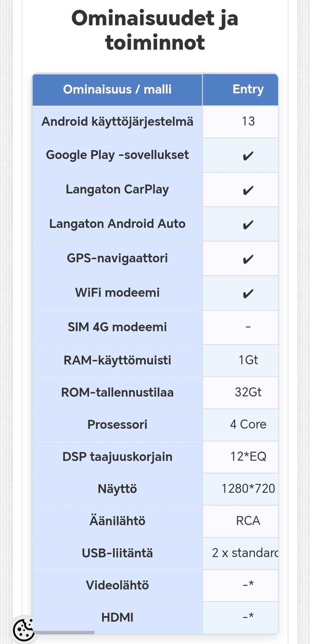Click the Ominaisuudet ja toiminnot heading
Viewport: 310px width, 644px height.
tap(155, 30)
